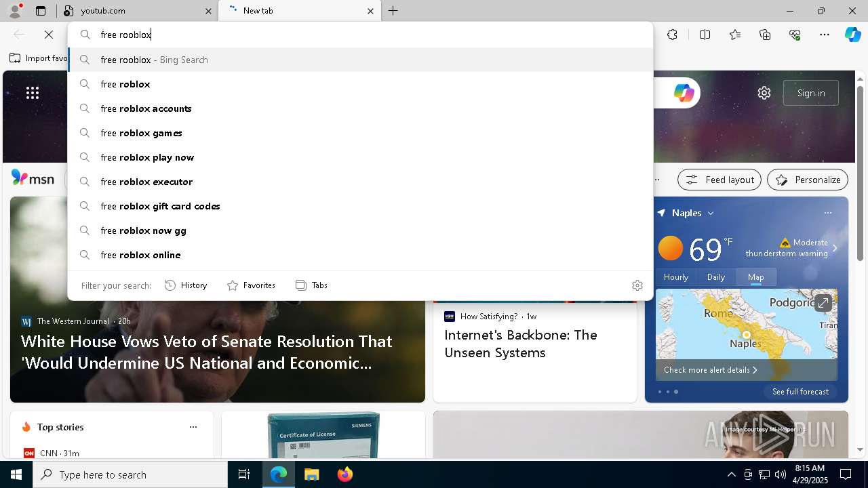Open Check more alert details
The width and height of the screenshot is (868, 488).
pyautogui.click(x=710, y=370)
